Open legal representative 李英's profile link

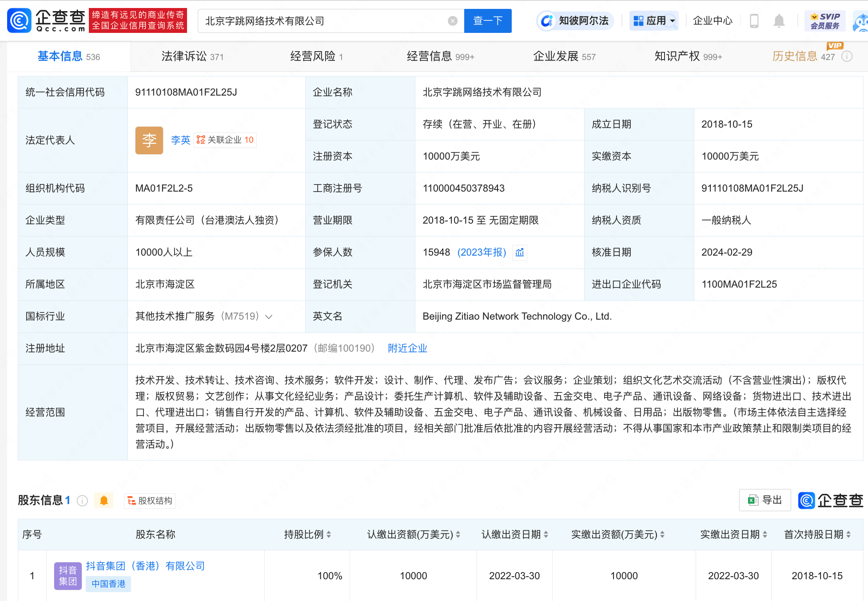pyautogui.click(x=181, y=140)
